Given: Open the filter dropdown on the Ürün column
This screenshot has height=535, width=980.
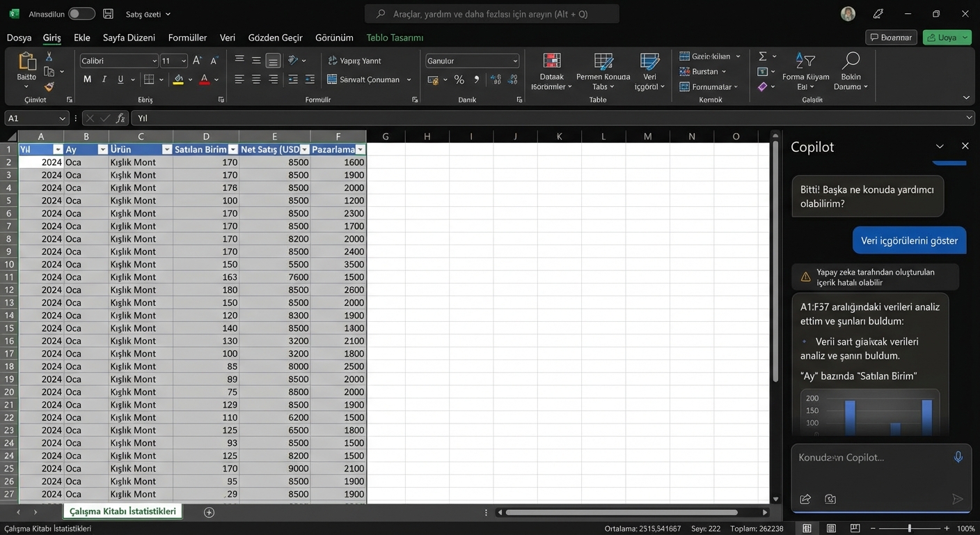Looking at the screenshot, I should [167, 149].
